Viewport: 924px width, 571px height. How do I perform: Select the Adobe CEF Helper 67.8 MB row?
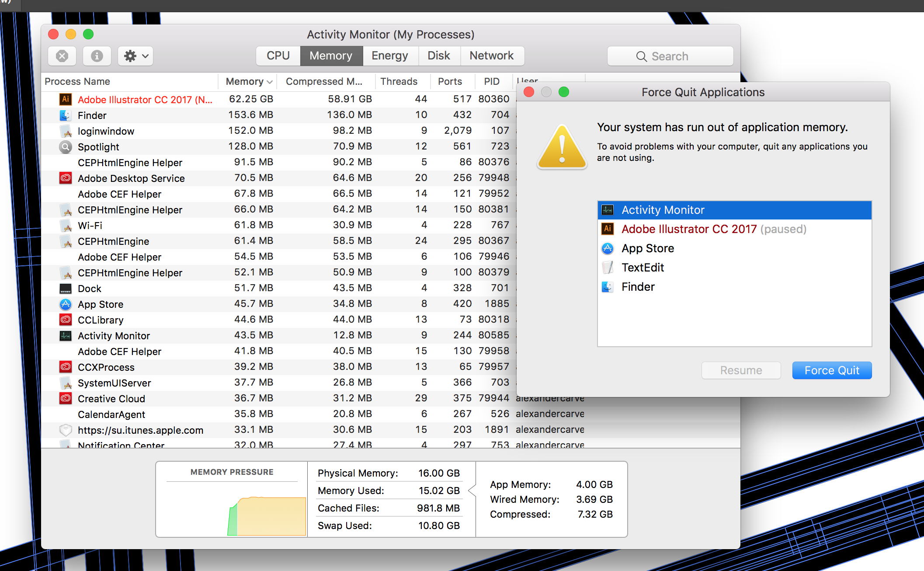pos(279,194)
